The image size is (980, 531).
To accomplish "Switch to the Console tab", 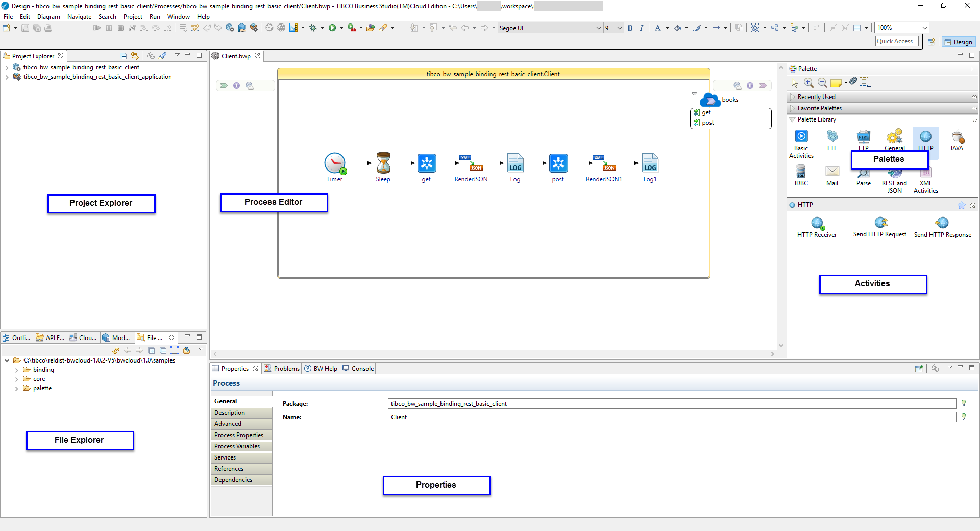I will click(x=359, y=369).
